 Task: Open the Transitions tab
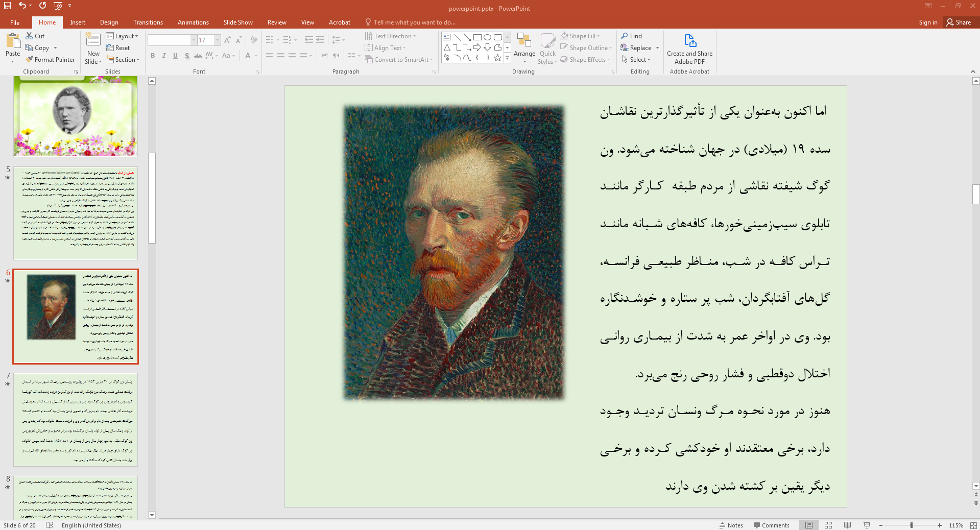point(148,22)
